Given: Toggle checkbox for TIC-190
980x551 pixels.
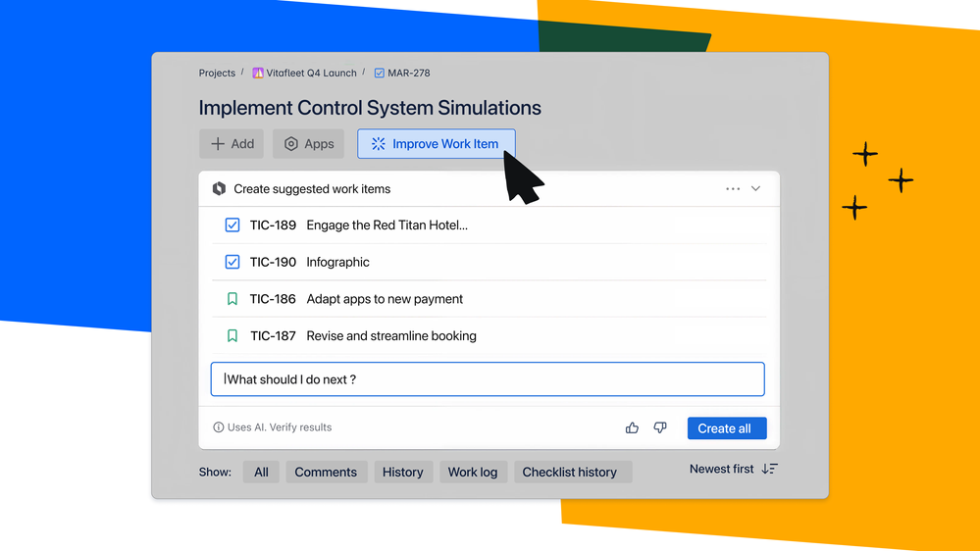Looking at the screenshot, I should 232,262.
